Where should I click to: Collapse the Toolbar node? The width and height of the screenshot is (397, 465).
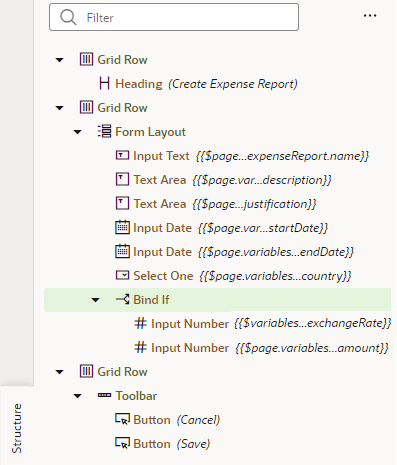click(x=78, y=396)
